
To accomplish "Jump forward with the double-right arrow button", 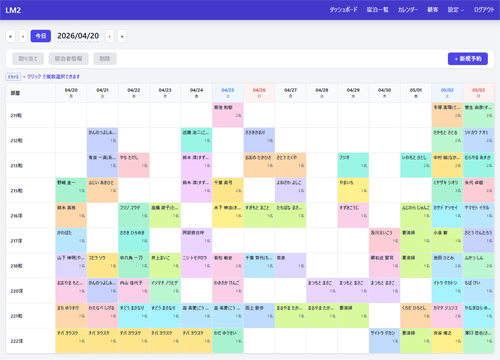I will pos(122,36).
